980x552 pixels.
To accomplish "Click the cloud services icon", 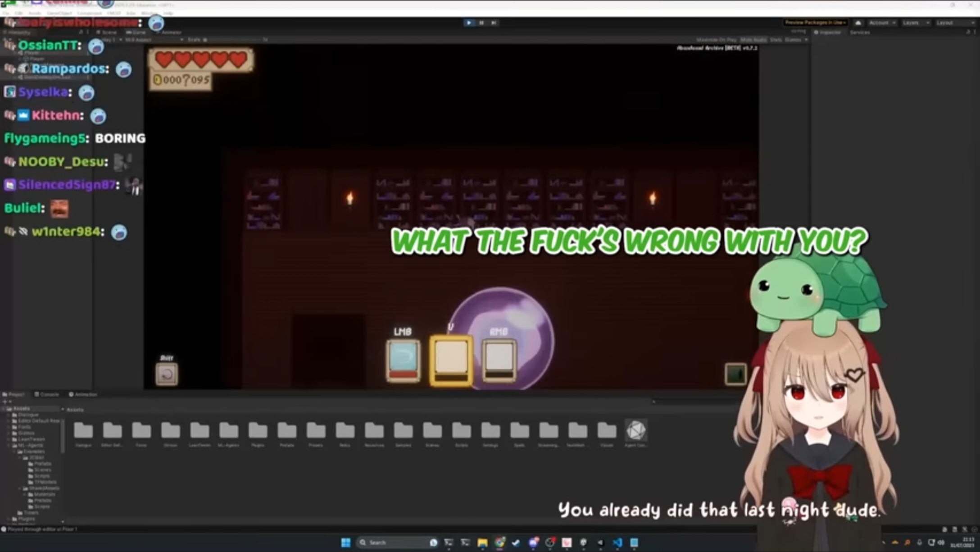I will point(858,23).
